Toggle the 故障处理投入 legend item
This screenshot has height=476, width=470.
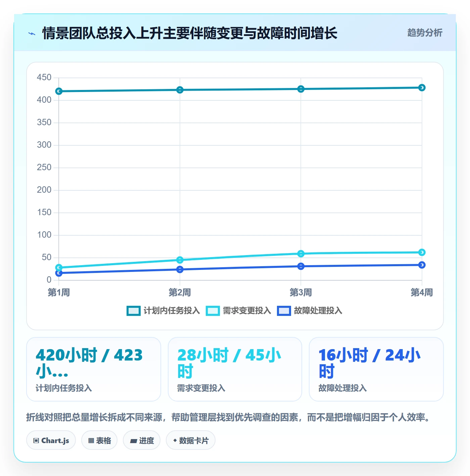pos(310,311)
